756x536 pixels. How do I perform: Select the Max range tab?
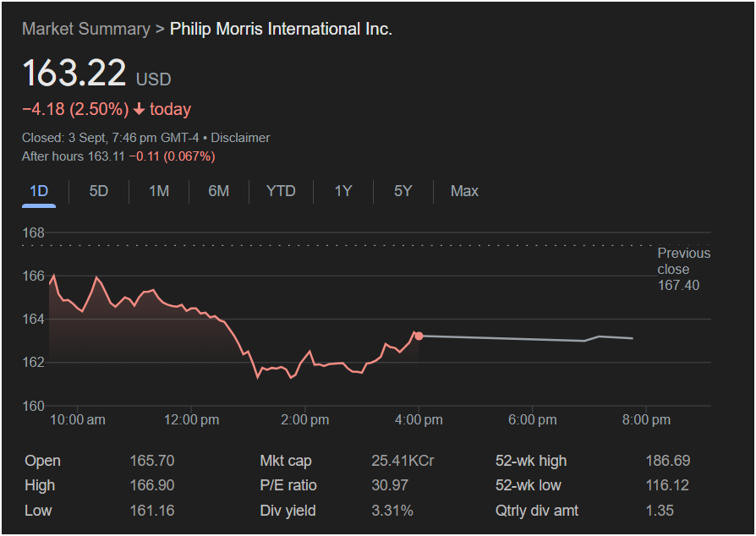coord(464,191)
